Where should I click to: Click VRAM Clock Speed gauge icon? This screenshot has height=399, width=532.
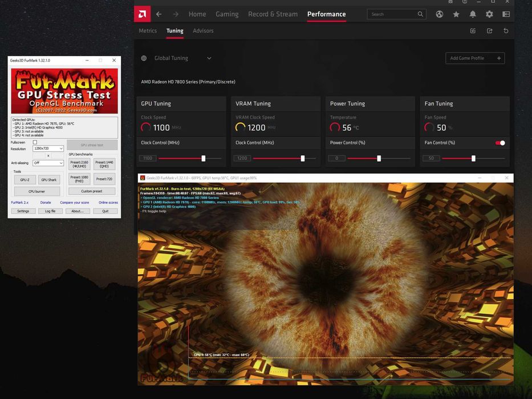[240, 127]
